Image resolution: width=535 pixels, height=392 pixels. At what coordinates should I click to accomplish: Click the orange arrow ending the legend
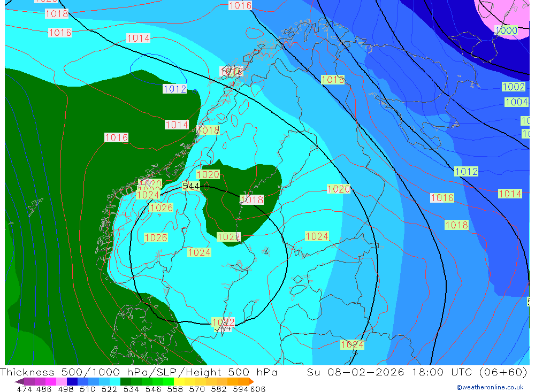[251, 381]
